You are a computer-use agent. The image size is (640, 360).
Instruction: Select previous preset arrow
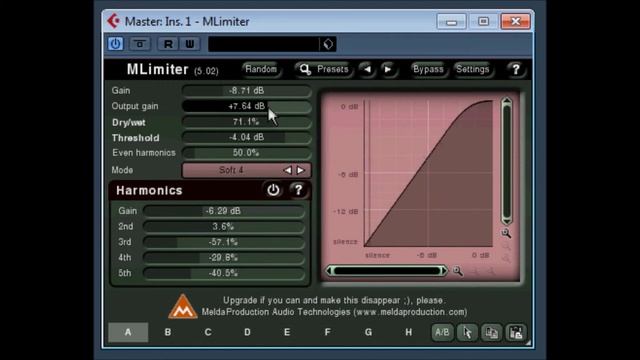click(367, 69)
